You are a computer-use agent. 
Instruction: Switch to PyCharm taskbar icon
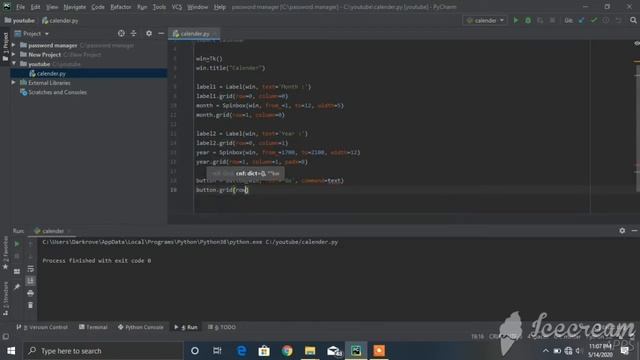click(x=356, y=351)
